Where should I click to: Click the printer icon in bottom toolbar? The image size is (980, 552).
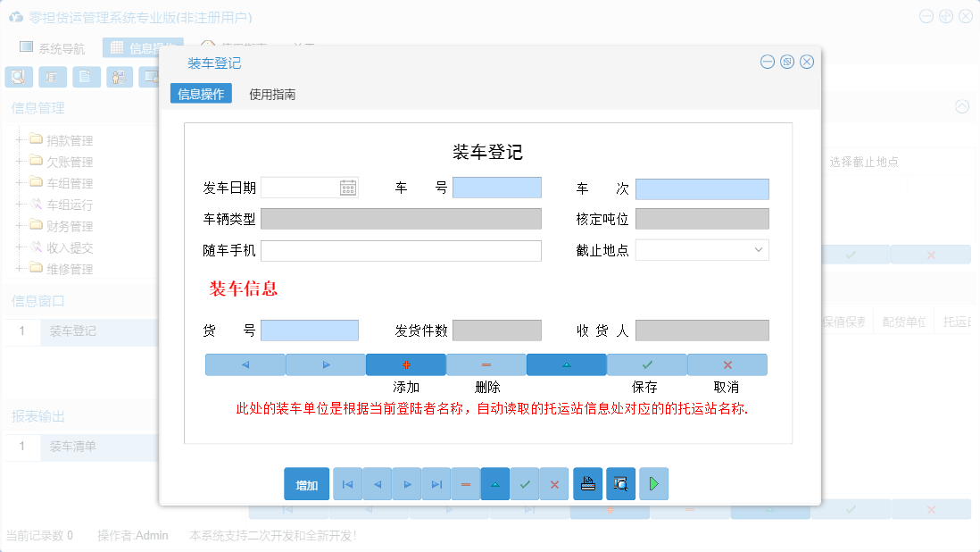pyautogui.click(x=587, y=483)
